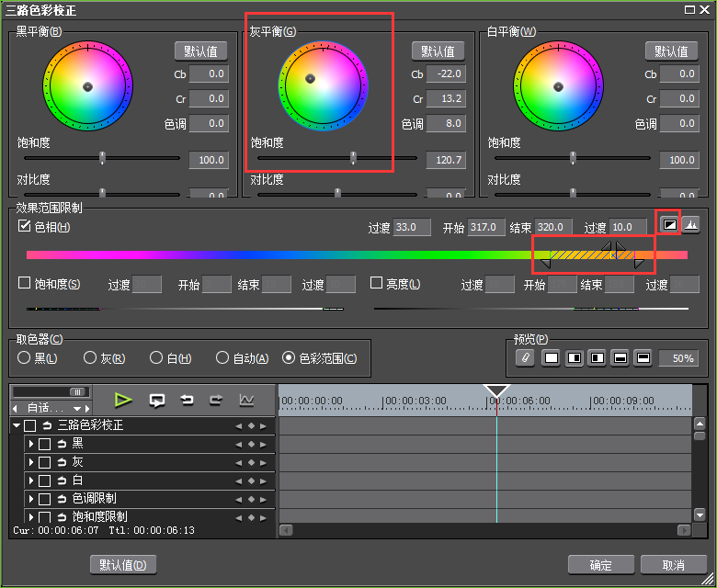This screenshot has width=717, height=588.
Task: Click the graph curve icon in keyframe toolbar
Action: tap(245, 400)
